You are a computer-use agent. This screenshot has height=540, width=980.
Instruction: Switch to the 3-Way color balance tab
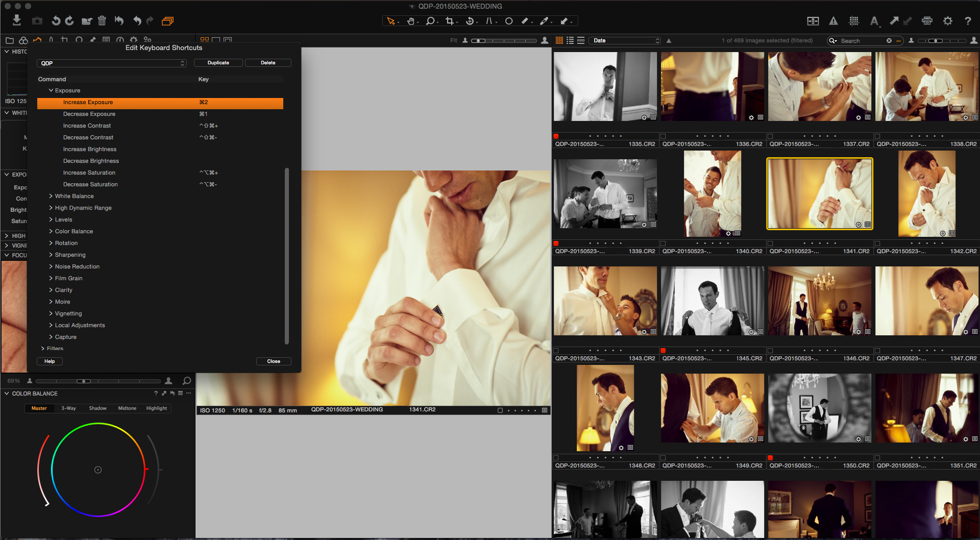click(68, 408)
